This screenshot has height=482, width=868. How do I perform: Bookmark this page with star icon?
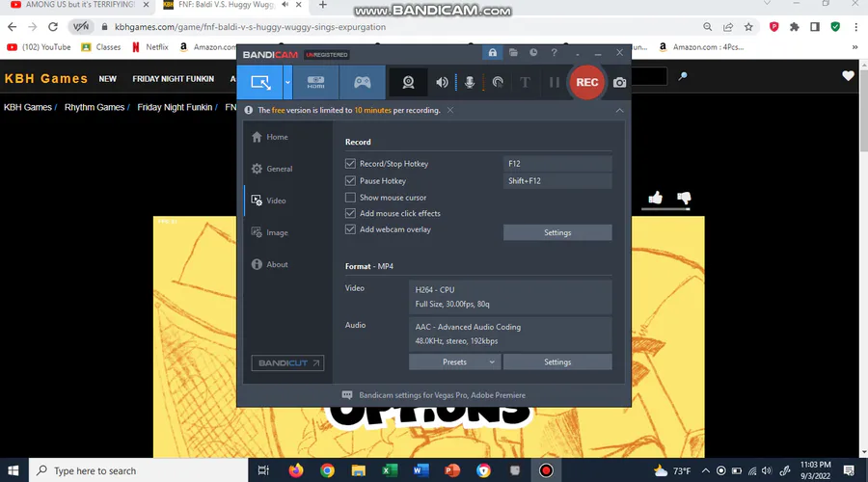point(748,27)
